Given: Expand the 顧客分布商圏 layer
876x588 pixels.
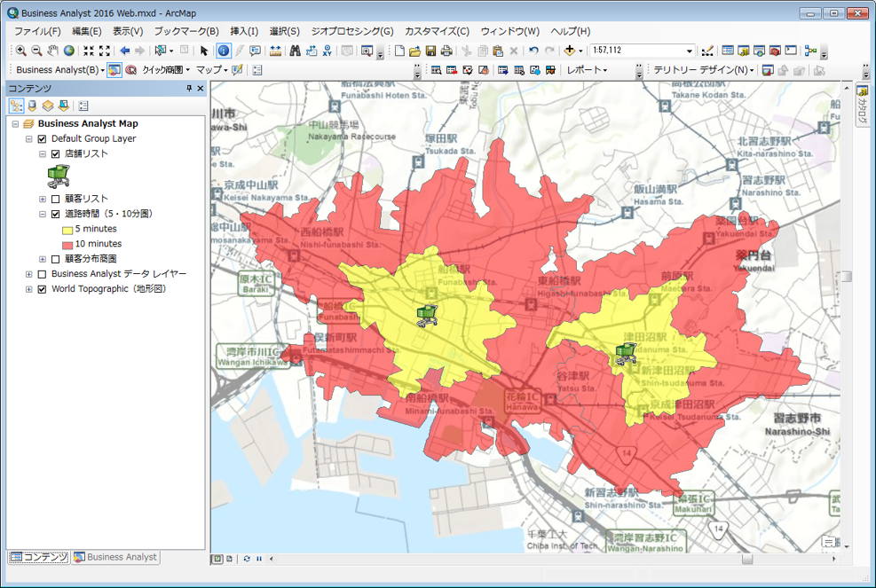Looking at the screenshot, I should click(x=43, y=259).
